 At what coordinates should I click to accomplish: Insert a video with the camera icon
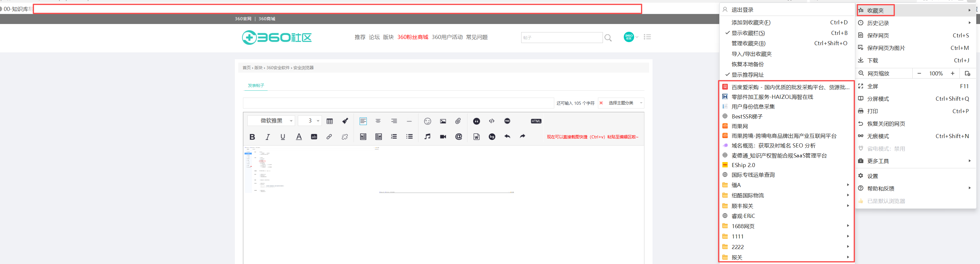(443, 137)
